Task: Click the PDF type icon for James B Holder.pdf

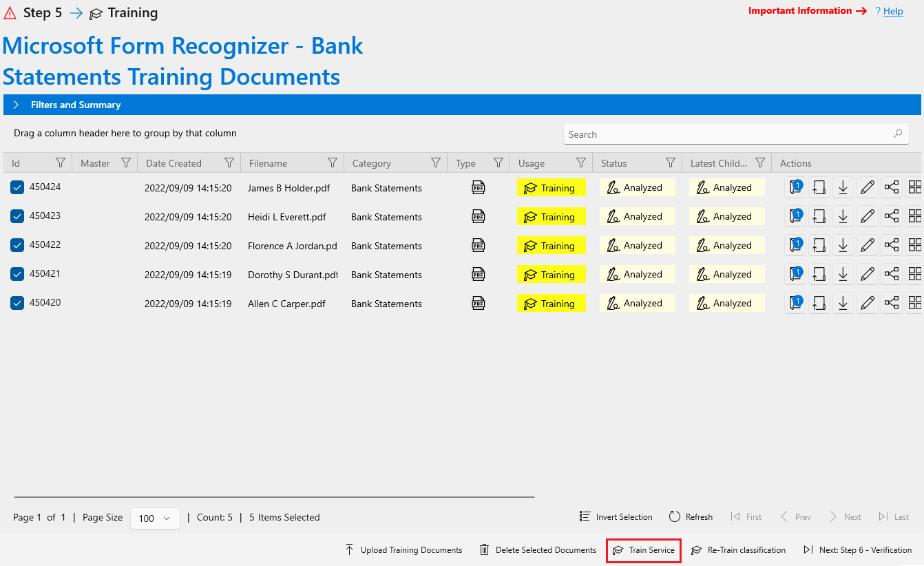Action: coord(479,187)
